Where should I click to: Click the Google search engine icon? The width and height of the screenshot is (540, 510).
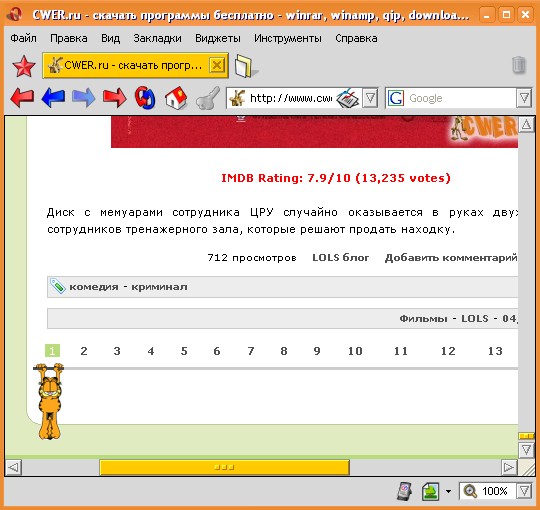coord(396,98)
